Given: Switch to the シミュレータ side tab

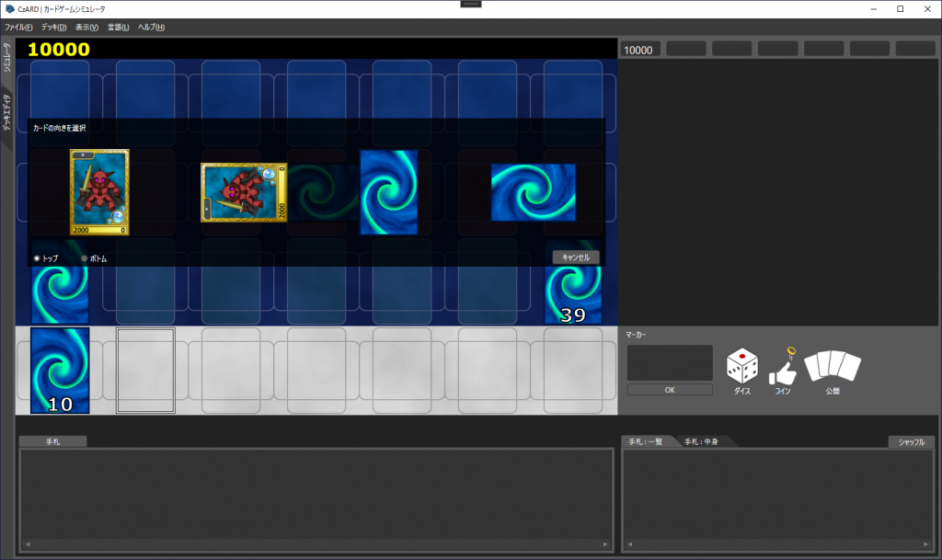Looking at the screenshot, I should click(6, 58).
